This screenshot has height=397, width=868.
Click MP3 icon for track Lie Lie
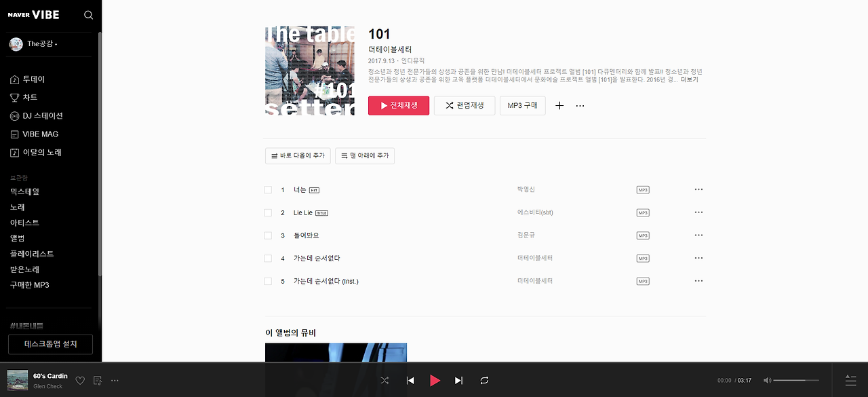tap(643, 213)
